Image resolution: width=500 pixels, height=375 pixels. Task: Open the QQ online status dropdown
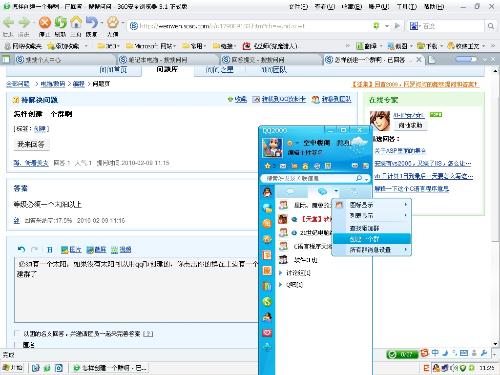coord(296,143)
